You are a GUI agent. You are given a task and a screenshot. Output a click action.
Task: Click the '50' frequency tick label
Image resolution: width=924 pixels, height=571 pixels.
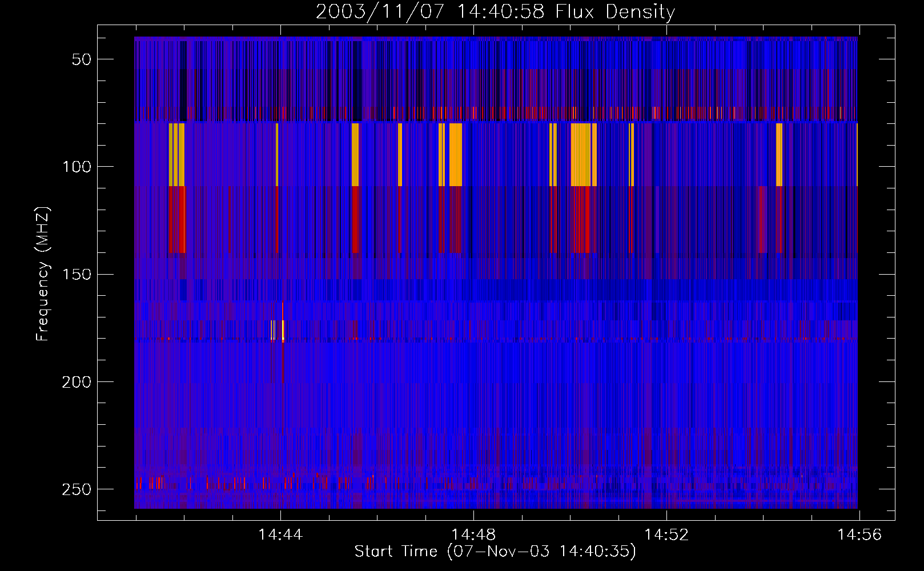[82, 59]
